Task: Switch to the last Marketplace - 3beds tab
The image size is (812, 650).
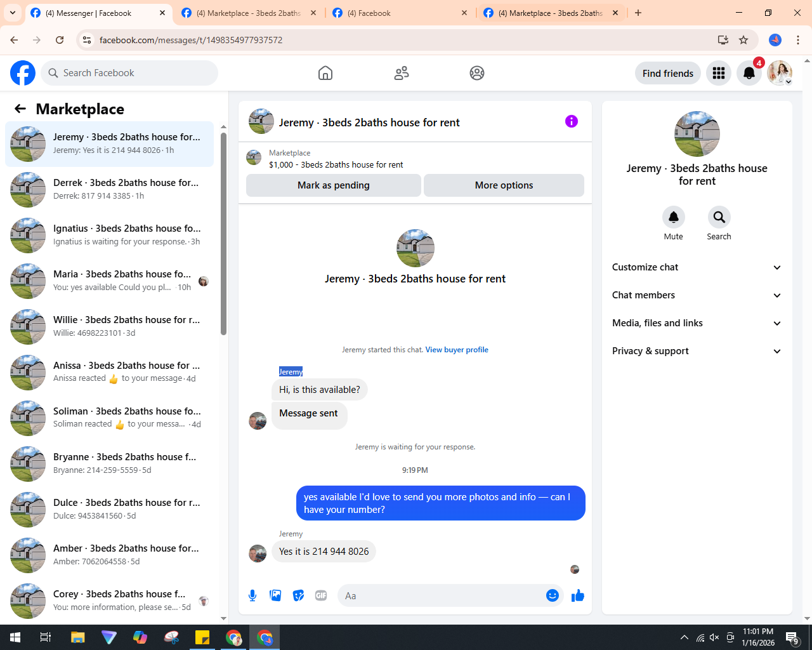Action: (551, 13)
